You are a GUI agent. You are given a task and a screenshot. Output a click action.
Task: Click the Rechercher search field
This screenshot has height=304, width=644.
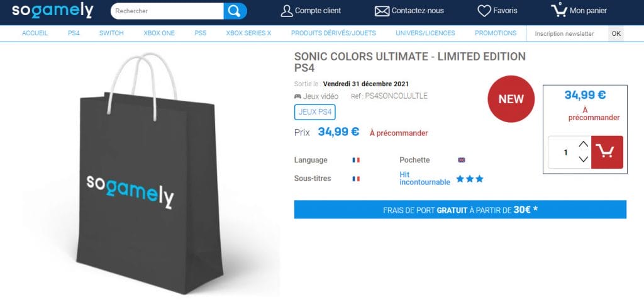click(x=167, y=11)
